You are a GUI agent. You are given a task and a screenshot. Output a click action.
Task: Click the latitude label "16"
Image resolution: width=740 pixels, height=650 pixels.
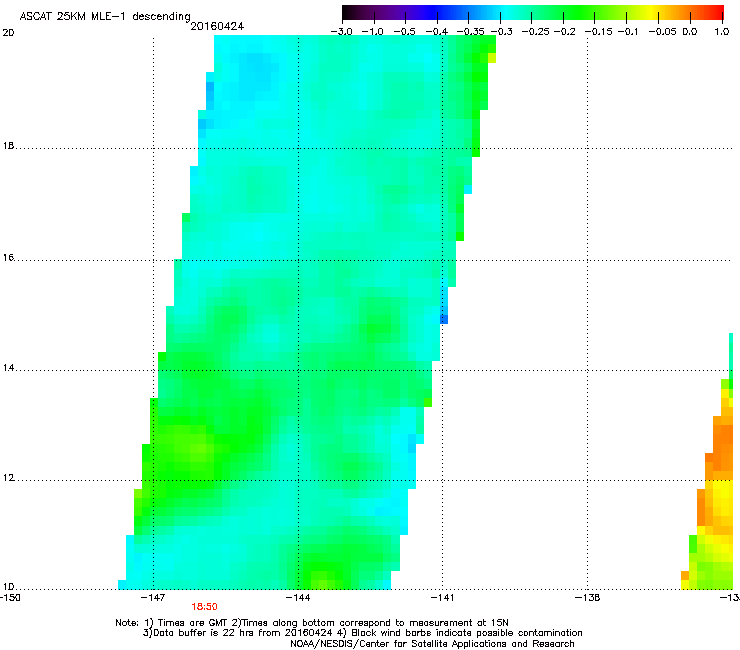pyautogui.click(x=8, y=257)
